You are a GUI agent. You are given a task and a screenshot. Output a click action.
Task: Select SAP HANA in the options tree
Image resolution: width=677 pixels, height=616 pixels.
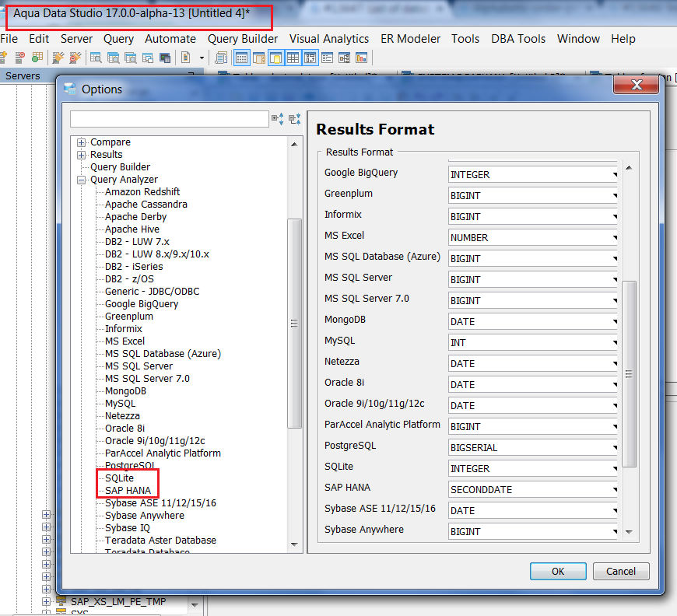pyautogui.click(x=128, y=490)
